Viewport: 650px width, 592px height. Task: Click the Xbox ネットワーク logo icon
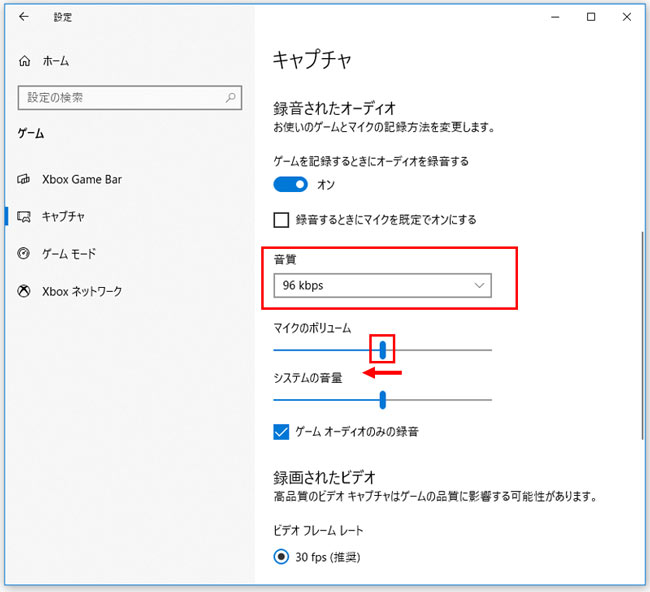coord(24,291)
